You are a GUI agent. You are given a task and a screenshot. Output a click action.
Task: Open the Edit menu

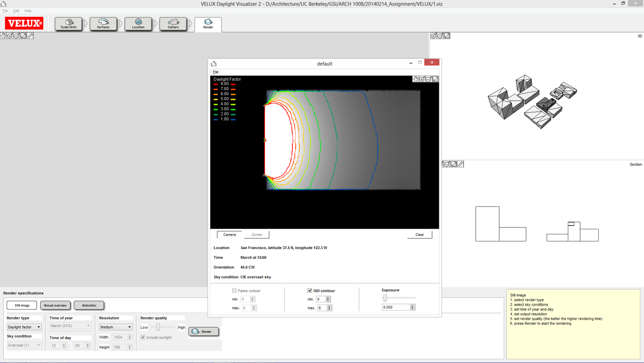[x=16, y=11]
